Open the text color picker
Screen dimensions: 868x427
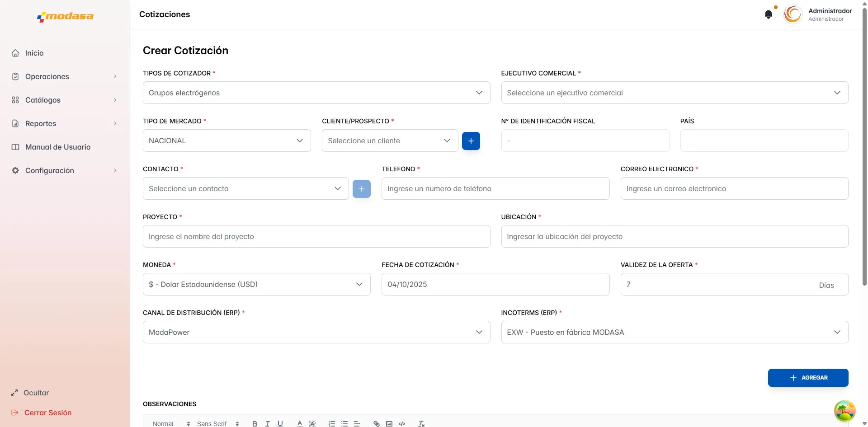click(299, 423)
